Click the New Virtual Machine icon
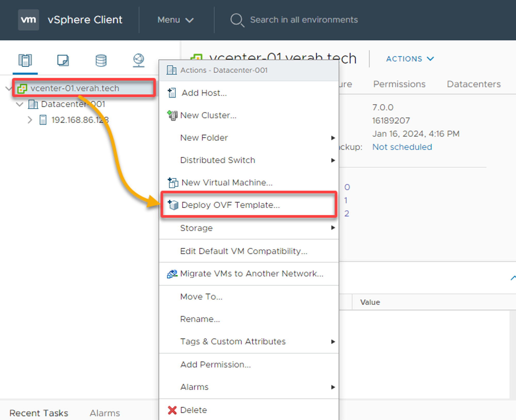 coord(172,182)
